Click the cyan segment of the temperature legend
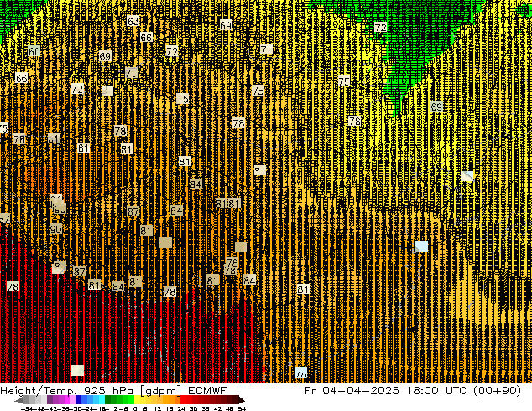Image resolution: width=532 pixels, height=411 pixels. [x=102, y=400]
